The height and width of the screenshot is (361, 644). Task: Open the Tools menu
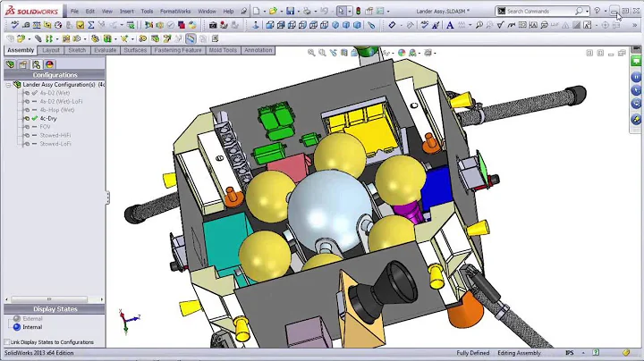pyautogui.click(x=147, y=11)
